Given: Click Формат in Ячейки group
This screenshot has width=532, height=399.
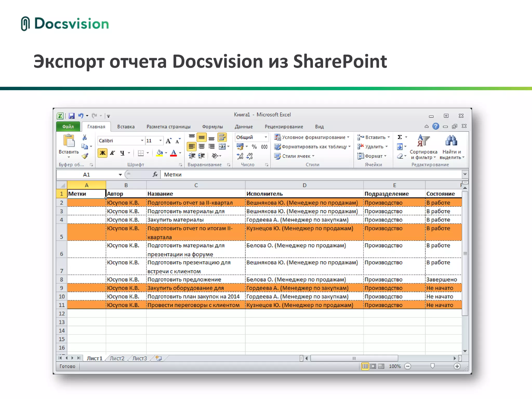Looking at the screenshot, I should 372,156.
